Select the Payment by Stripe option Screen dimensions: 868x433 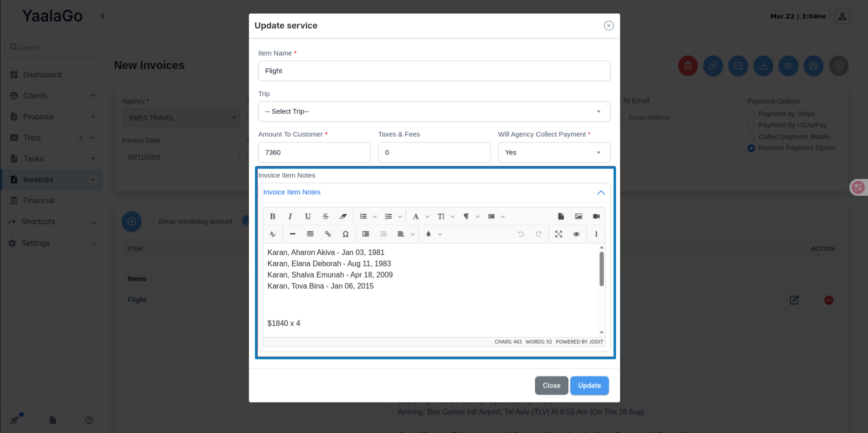pyautogui.click(x=751, y=114)
